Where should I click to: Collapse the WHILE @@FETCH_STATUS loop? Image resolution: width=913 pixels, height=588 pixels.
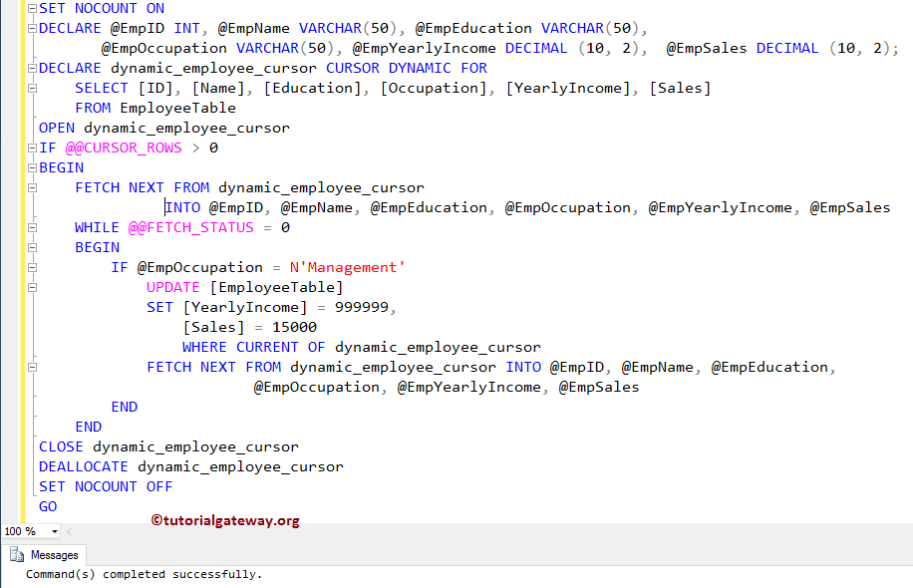pos(33,227)
